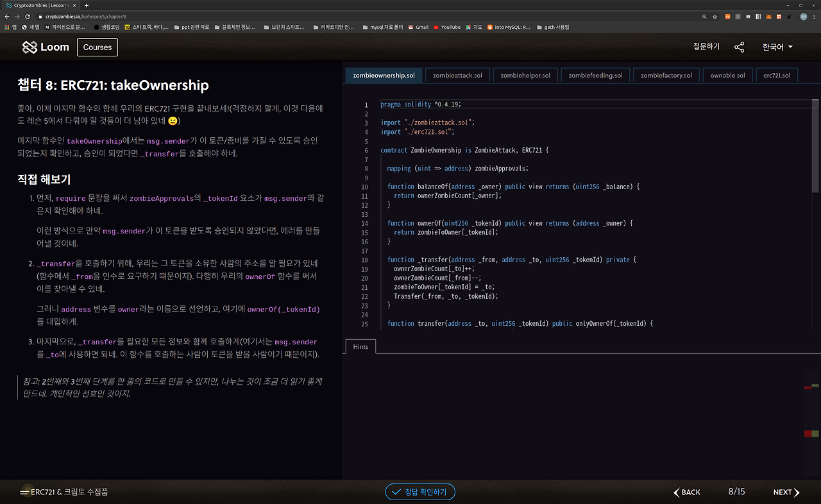Click the Loom logo

[46, 47]
